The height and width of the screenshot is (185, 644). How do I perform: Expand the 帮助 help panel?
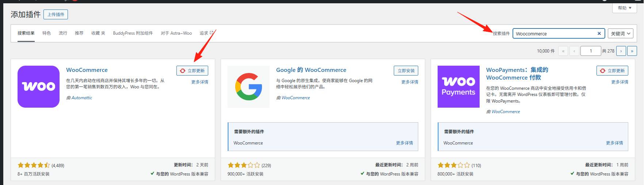[x=625, y=8]
